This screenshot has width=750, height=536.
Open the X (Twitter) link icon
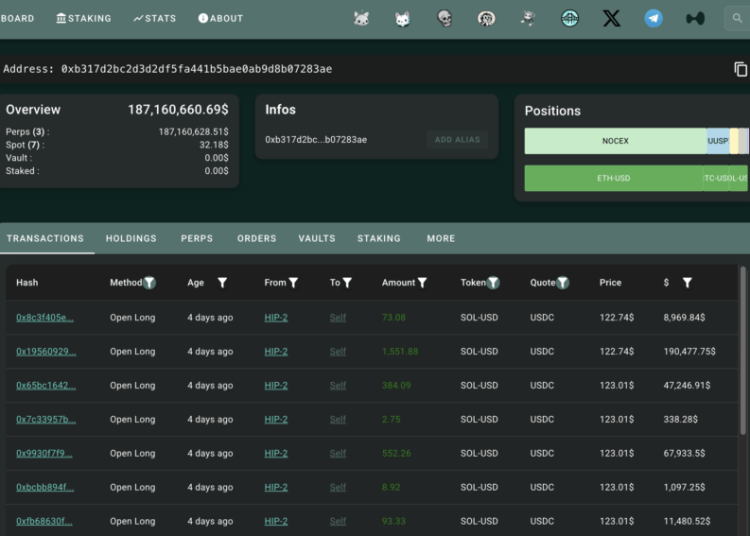[611, 18]
